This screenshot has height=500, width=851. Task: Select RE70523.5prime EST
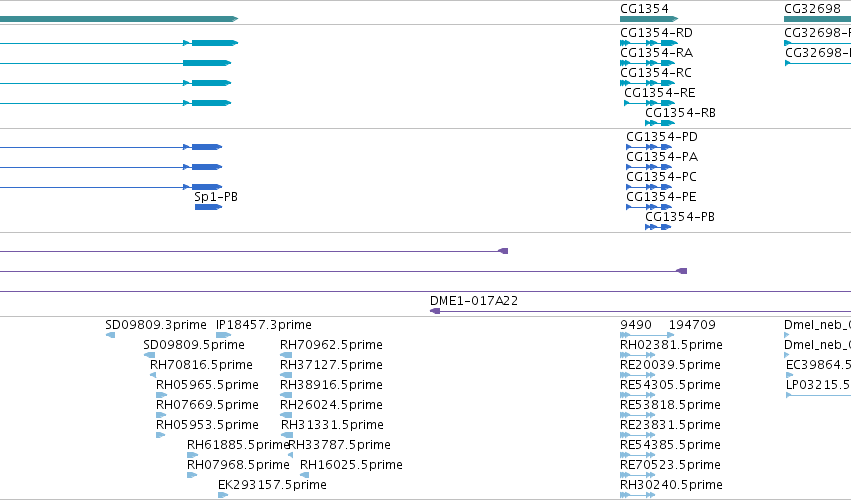(670, 465)
